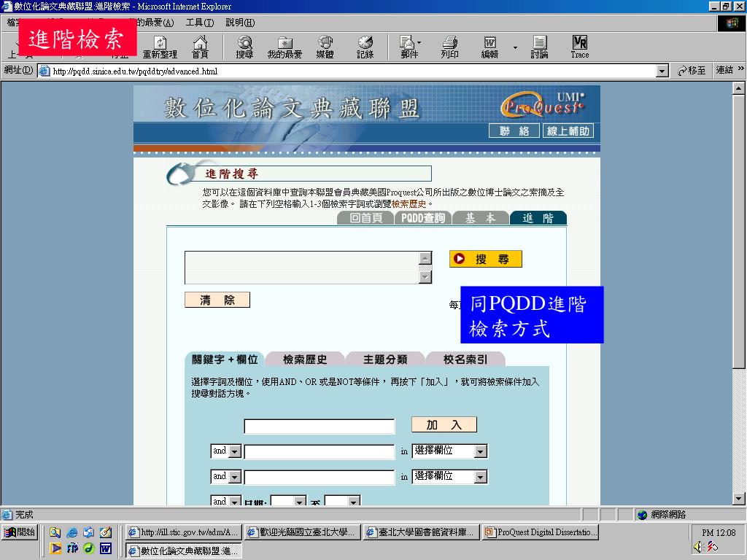Click the URL address field
Screen dimensions: 747x560
pyautogui.click(x=348, y=71)
